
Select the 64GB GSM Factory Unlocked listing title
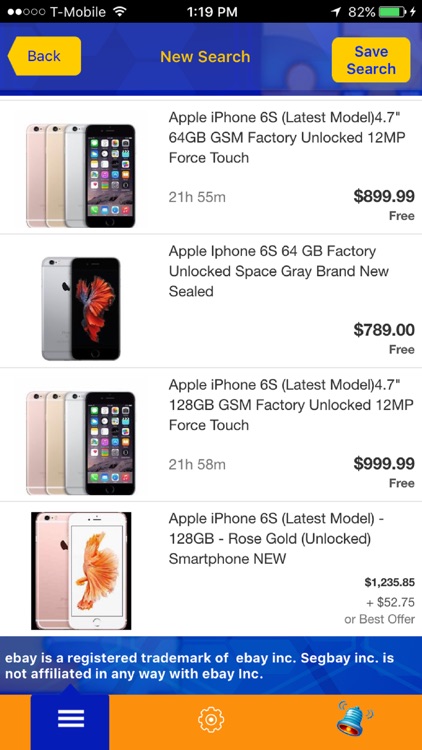(287, 137)
